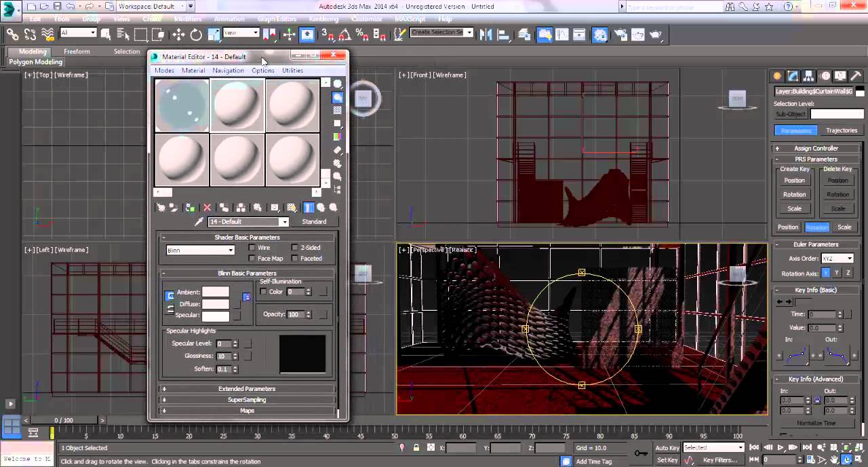Click the Opacity value field
Screen dimensions: 868x467
pos(294,314)
